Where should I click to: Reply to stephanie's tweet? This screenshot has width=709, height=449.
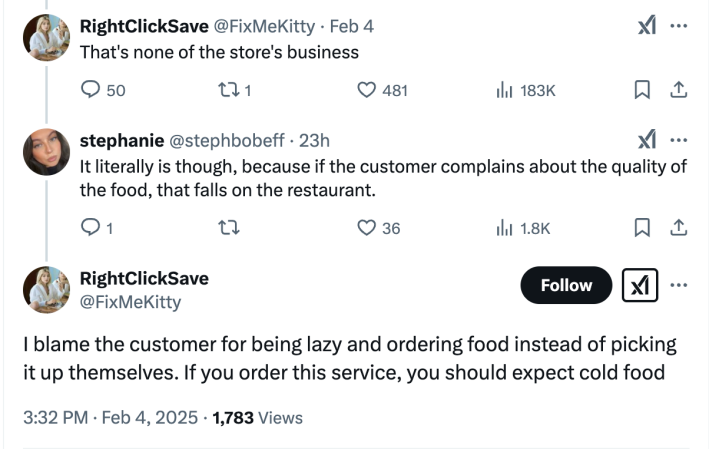(91, 228)
